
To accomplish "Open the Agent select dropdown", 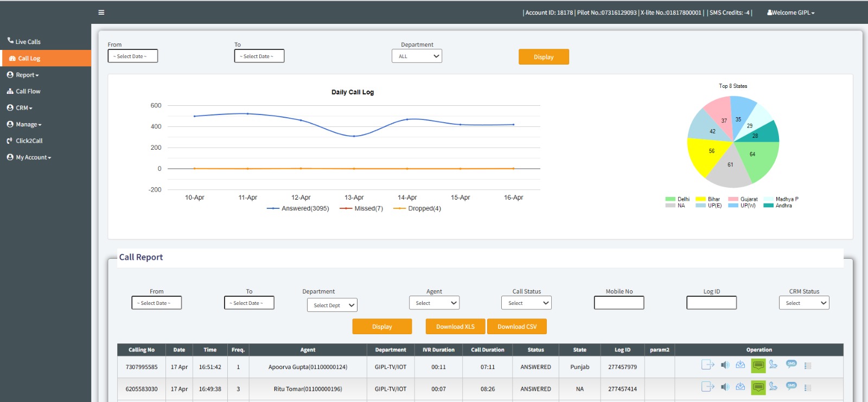I will click(434, 303).
